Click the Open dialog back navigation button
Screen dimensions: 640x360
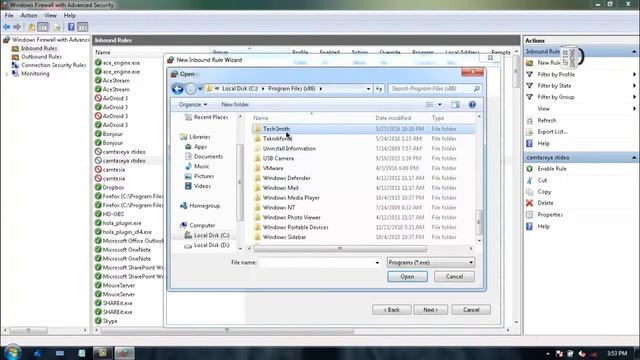(x=178, y=89)
